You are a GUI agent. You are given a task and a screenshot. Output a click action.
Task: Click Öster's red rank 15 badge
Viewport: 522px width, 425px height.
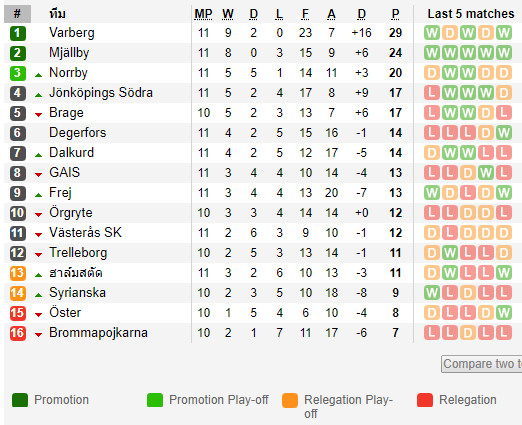(18, 313)
